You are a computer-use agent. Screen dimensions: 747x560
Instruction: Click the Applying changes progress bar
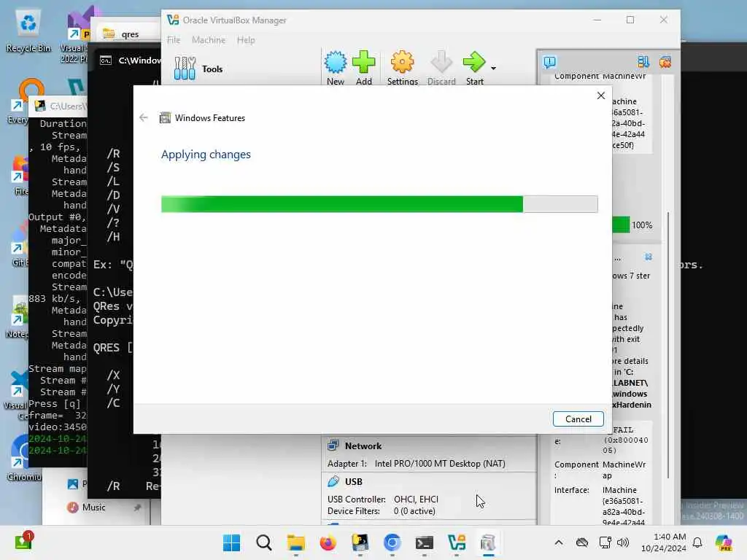pos(379,204)
